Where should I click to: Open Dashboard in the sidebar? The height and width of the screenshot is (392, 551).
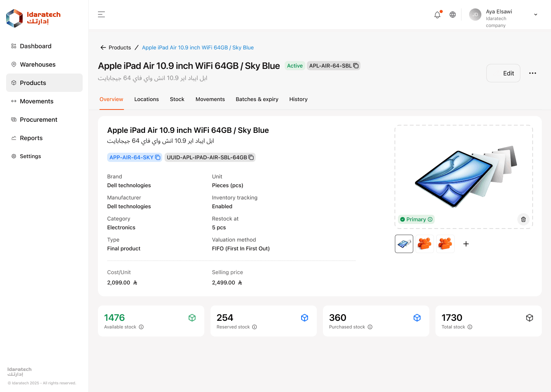click(44, 46)
